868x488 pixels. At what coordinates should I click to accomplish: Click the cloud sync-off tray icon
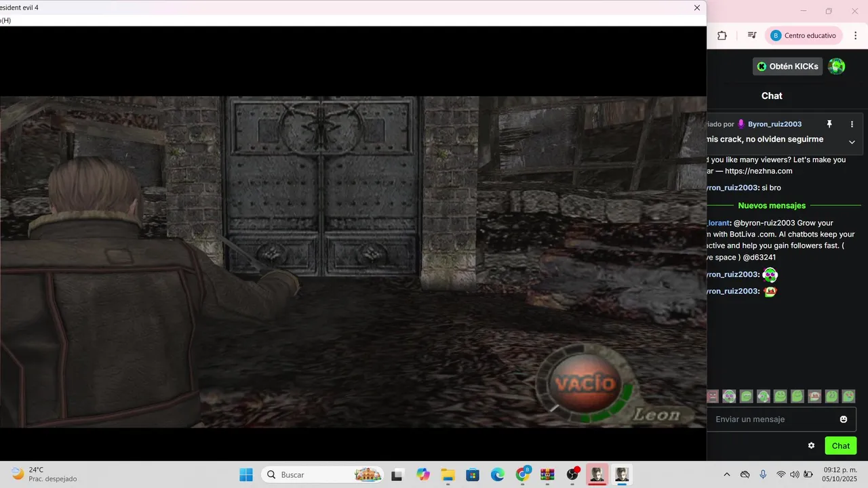pyautogui.click(x=745, y=474)
